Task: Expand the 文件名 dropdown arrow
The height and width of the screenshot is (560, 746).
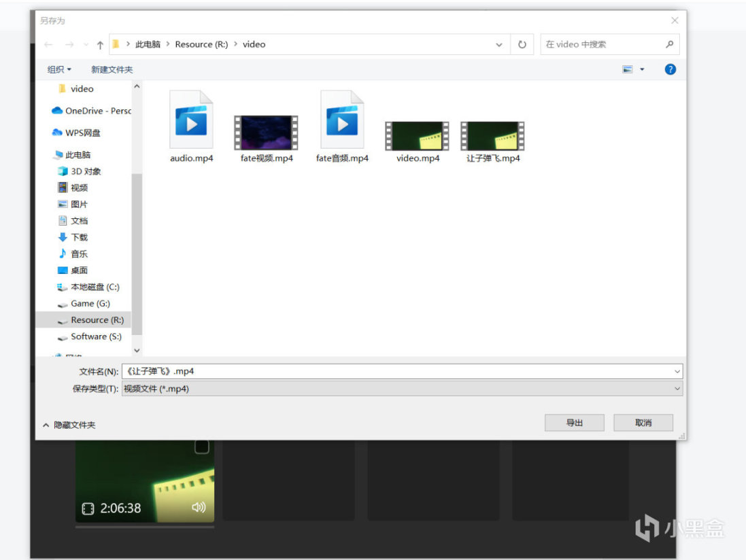Action: (x=677, y=371)
